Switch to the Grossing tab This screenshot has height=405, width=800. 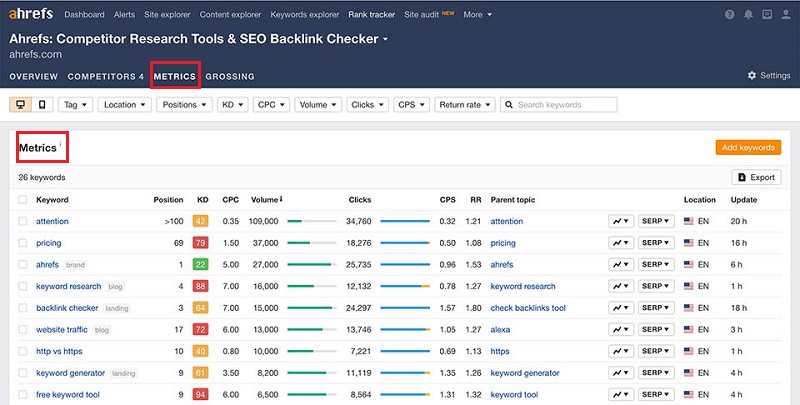pyautogui.click(x=230, y=77)
